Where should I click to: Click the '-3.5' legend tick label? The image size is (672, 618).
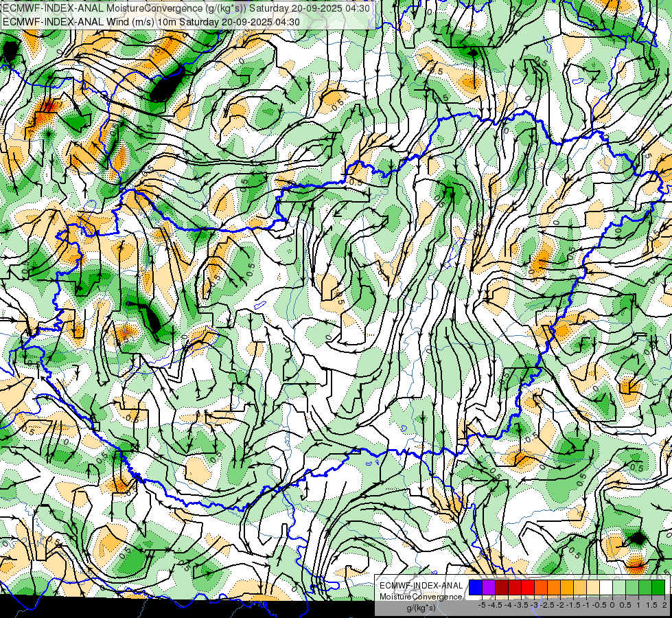click(x=521, y=605)
